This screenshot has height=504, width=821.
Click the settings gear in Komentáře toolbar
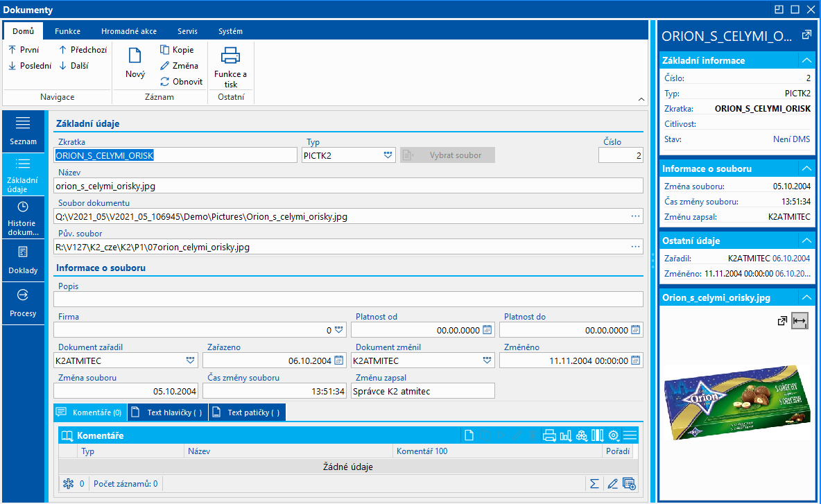tap(613, 435)
